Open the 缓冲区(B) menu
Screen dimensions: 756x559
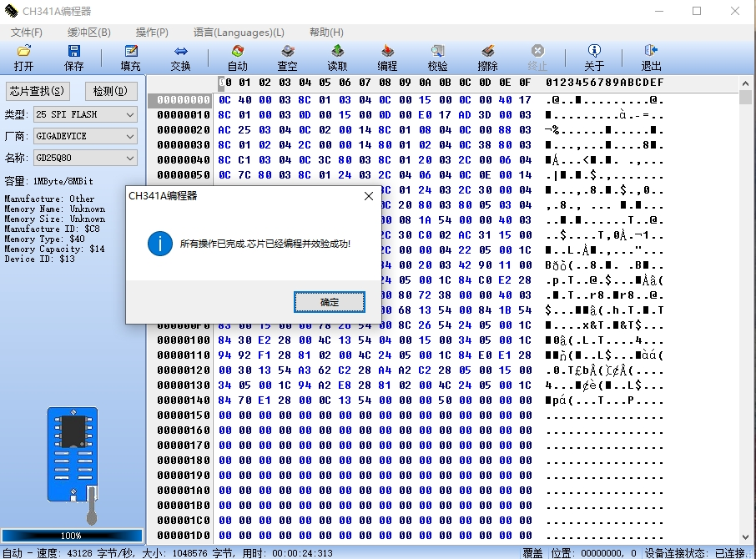click(89, 33)
